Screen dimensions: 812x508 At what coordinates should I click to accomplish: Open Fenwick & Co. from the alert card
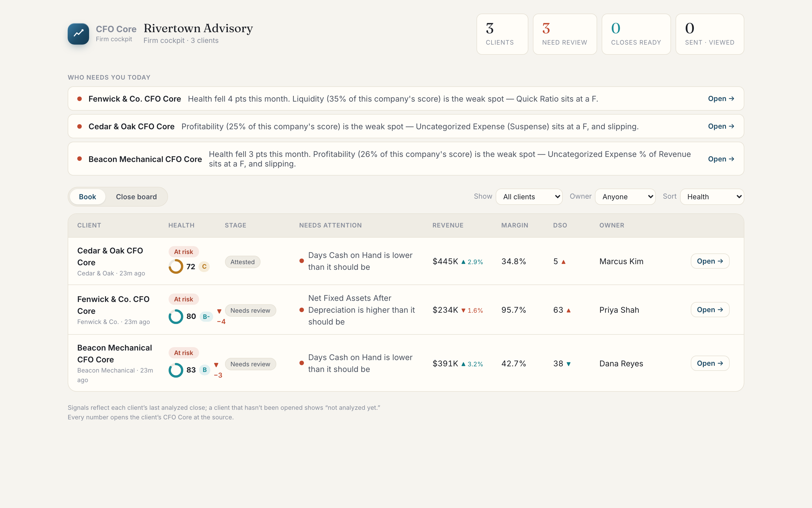click(x=721, y=99)
